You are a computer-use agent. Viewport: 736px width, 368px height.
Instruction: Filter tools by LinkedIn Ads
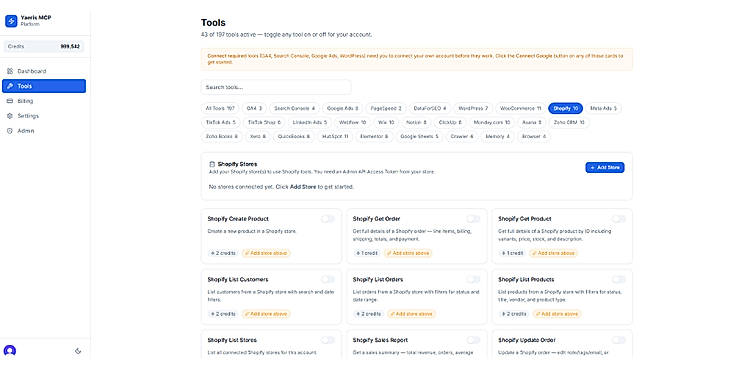click(309, 123)
